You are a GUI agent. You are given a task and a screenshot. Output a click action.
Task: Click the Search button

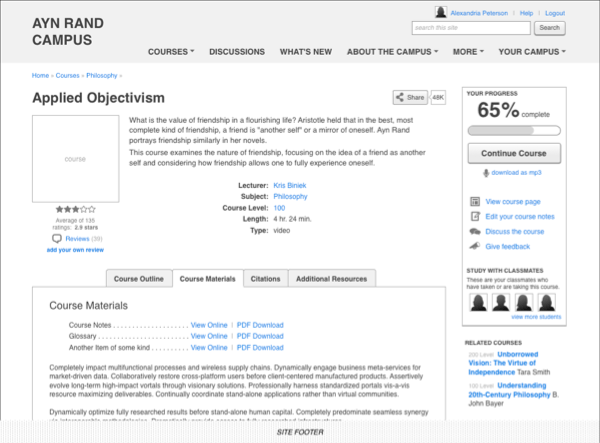(549, 28)
